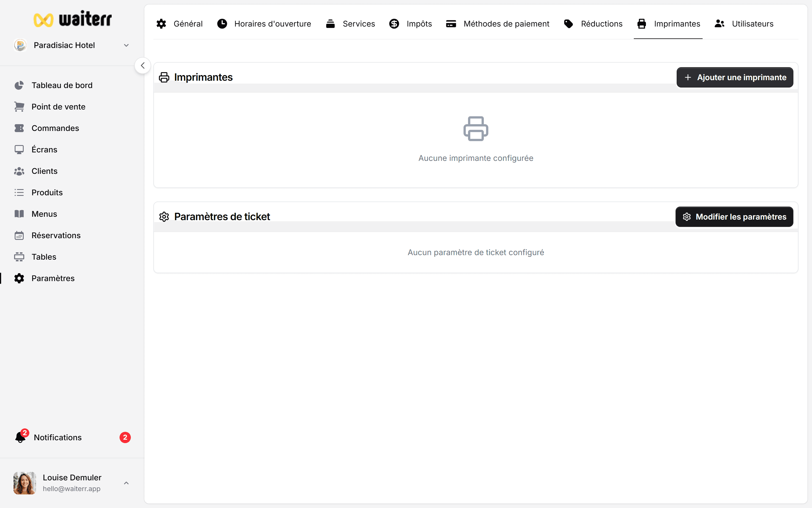Click the Impôts dollar icon
Viewport: 812px width, 508px height.
(x=394, y=24)
